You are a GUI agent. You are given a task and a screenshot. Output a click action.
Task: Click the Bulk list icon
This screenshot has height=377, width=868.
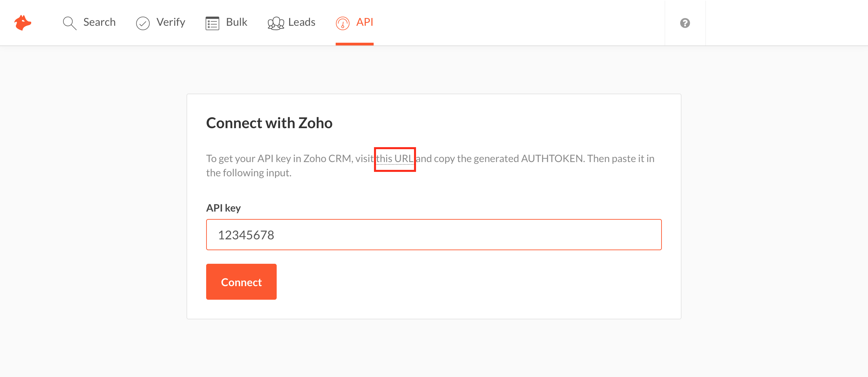tap(212, 23)
